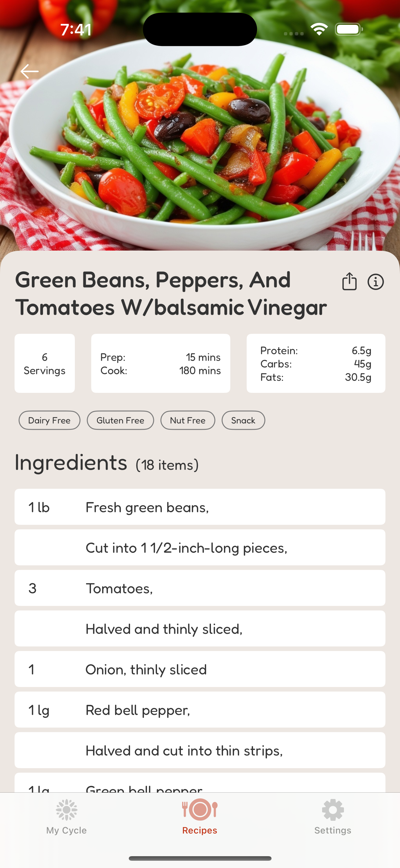Tap the Protein, Carbs, Fats nutrition card

click(x=316, y=363)
